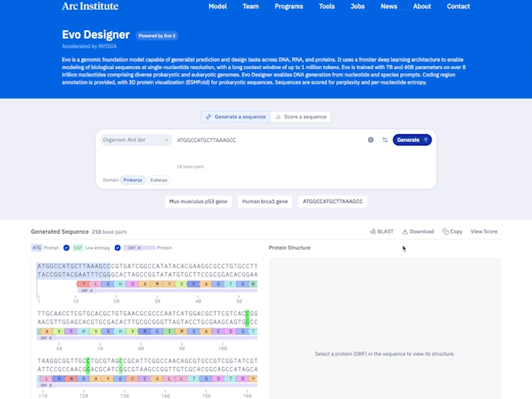Download the generated sequence
The height and width of the screenshot is (399, 532).
tap(418, 232)
